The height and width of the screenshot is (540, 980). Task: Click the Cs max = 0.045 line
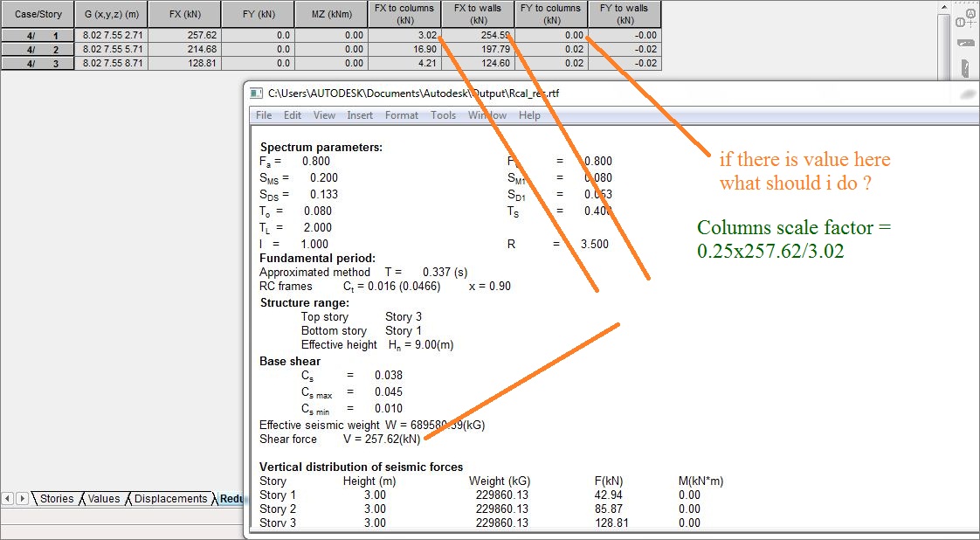(352, 392)
